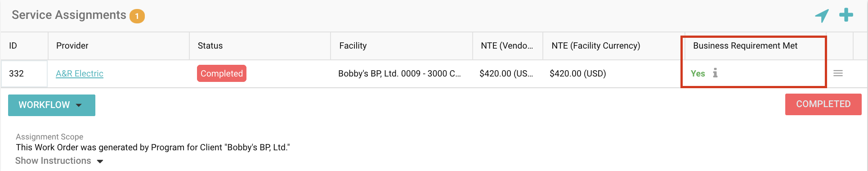Screen dimensions: 868x171
Task: Click the paper plane send icon
Action: tap(822, 15)
